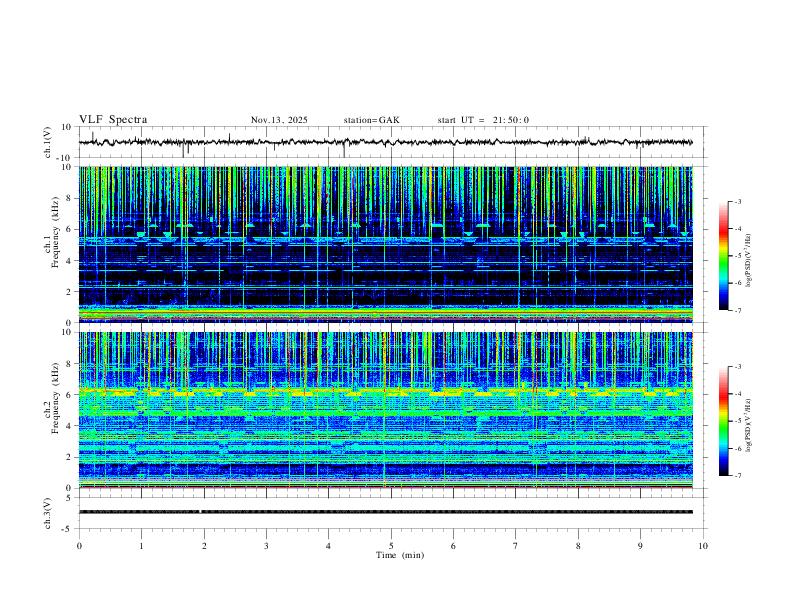
Task: Click time axis tick label "1"
Action: pyautogui.click(x=141, y=546)
